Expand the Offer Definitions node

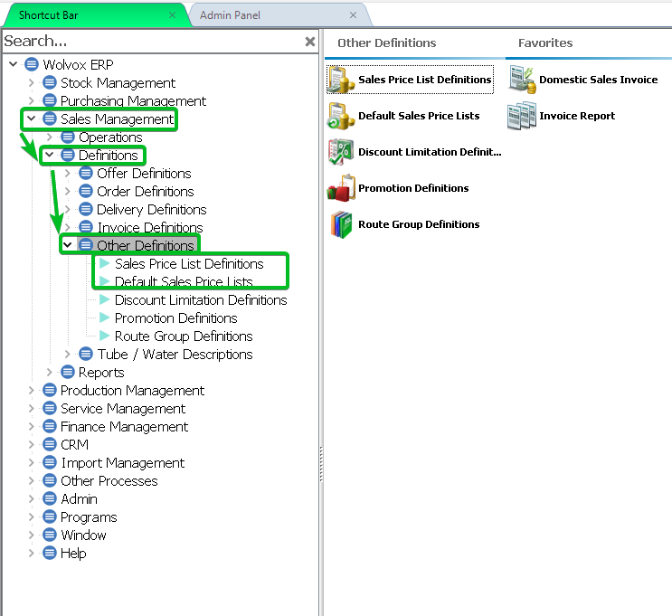click(67, 173)
